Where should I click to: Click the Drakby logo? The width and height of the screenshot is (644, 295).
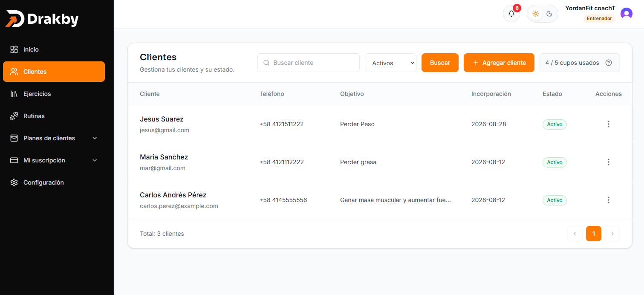pos(42,19)
